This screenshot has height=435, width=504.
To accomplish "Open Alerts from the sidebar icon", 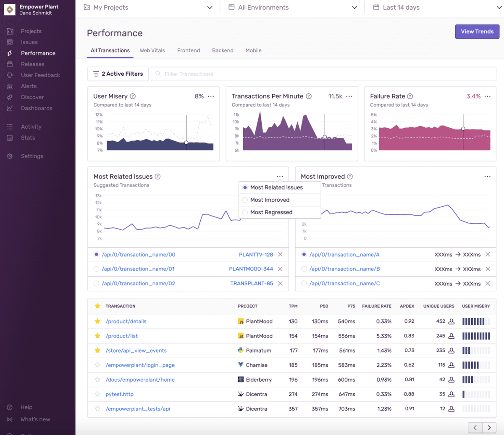I will click(x=10, y=86).
